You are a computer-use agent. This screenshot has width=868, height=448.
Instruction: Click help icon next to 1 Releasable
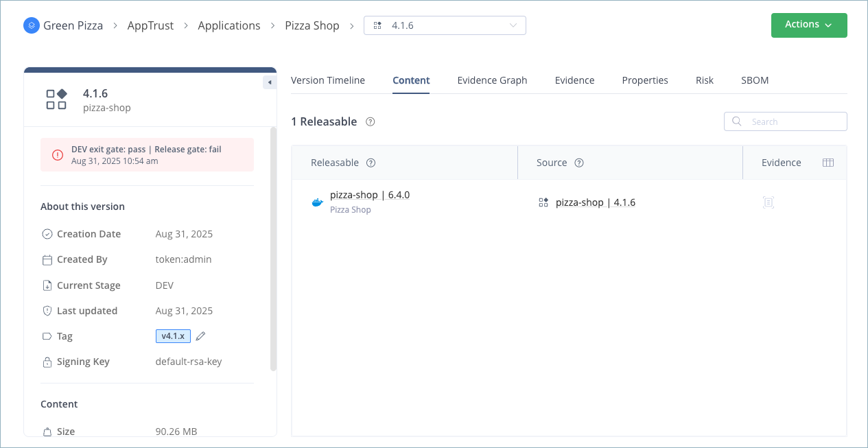pyautogui.click(x=371, y=121)
